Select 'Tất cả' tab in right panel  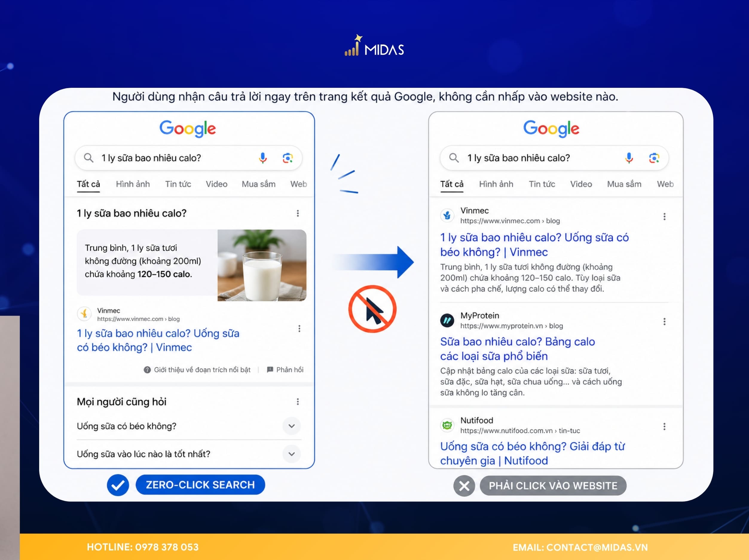tap(452, 184)
